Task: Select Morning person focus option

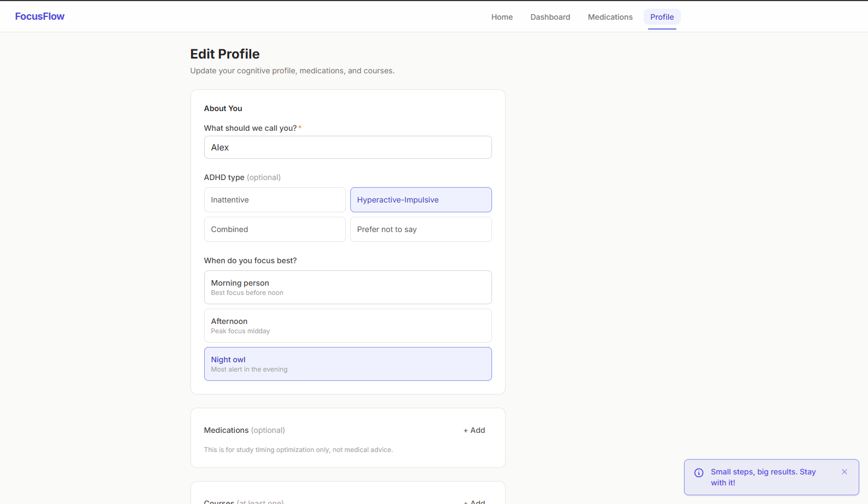Action: pos(348,287)
